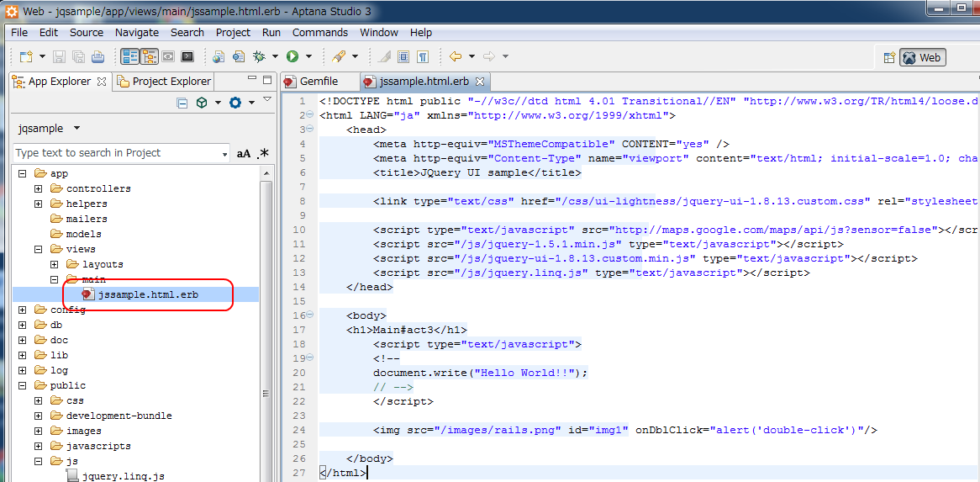Click the Terminal toolbar icon
The width and height of the screenshot is (980, 482).
pyautogui.click(x=187, y=57)
